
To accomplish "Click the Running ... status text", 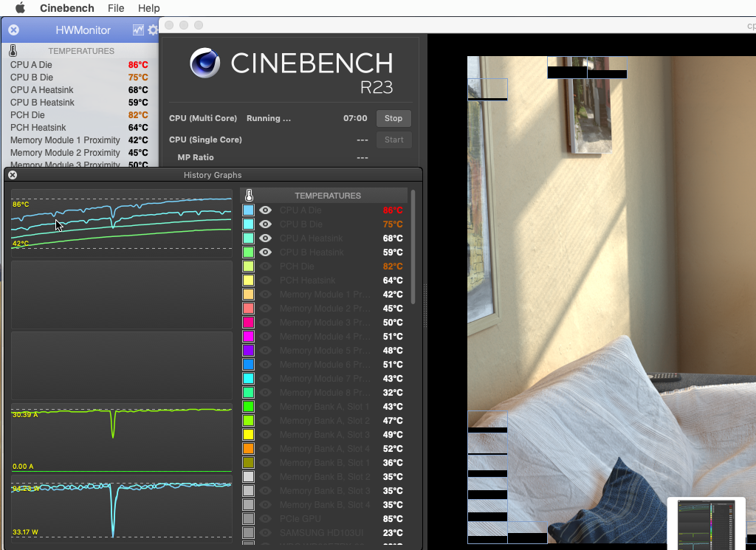I will click(x=269, y=118).
